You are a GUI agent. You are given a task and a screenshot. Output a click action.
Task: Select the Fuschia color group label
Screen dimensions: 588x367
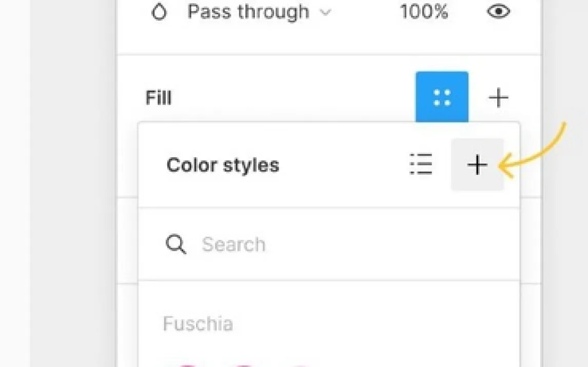[198, 323]
